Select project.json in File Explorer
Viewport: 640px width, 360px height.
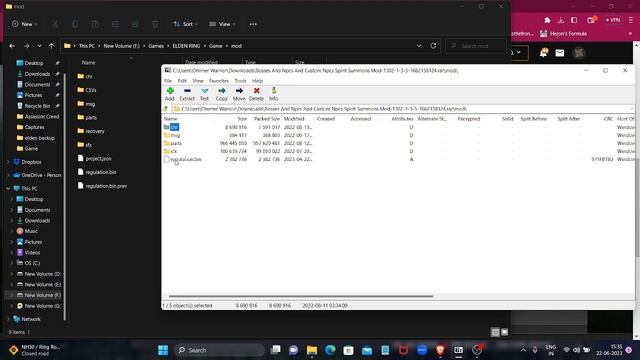[x=98, y=158]
